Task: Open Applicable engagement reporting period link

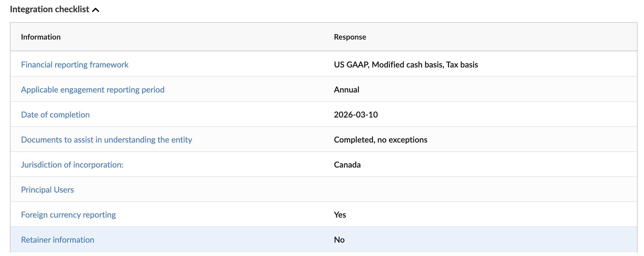Action: [93, 90]
